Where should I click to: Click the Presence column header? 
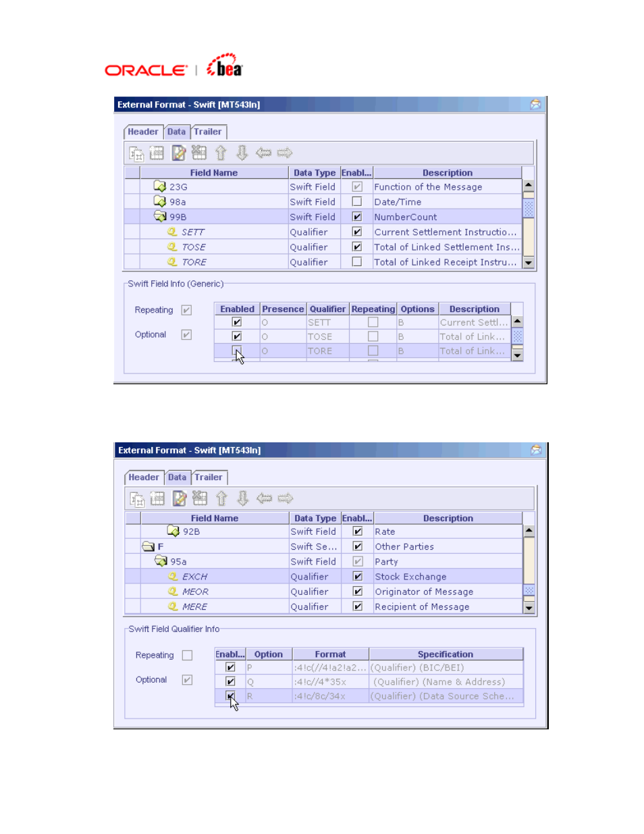[283, 309]
